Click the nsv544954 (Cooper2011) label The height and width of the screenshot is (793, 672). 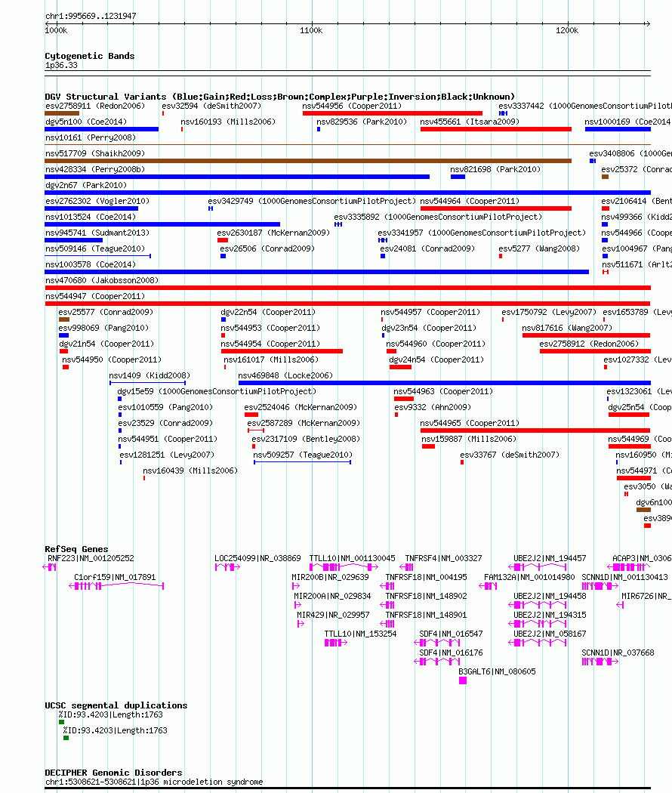(x=270, y=344)
